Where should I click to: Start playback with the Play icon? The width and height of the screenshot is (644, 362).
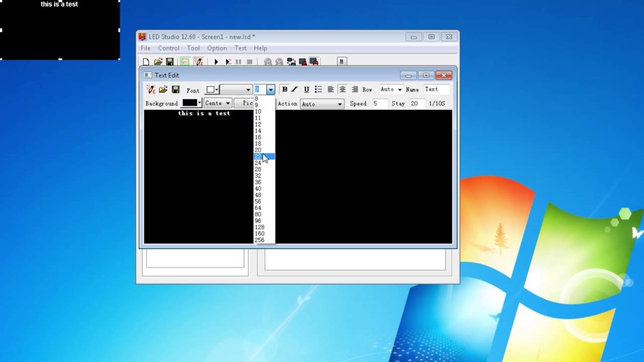(x=216, y=62)
